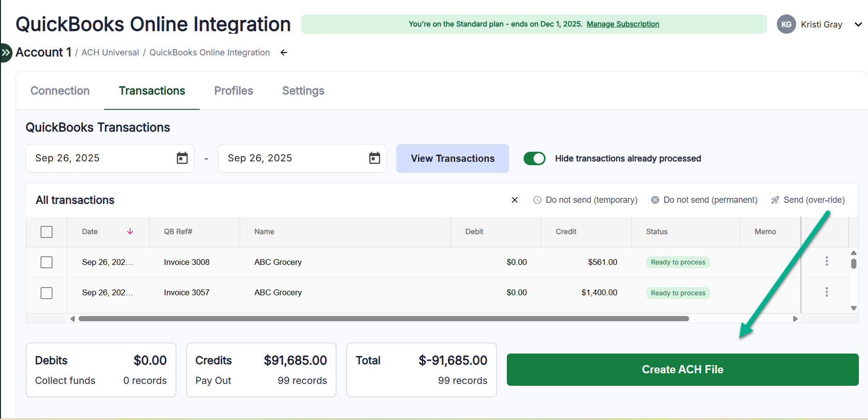Click the X icon to clear selection

coord(515,200)
